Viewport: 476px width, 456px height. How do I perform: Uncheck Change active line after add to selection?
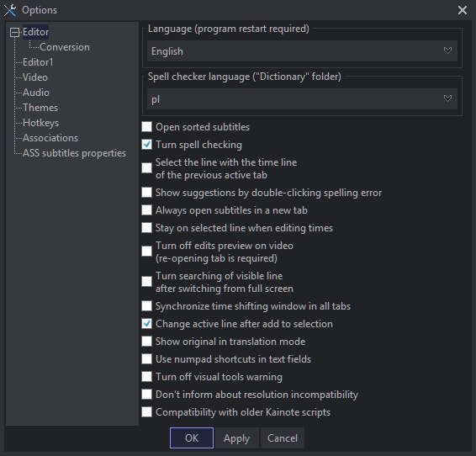pos(146,324)
